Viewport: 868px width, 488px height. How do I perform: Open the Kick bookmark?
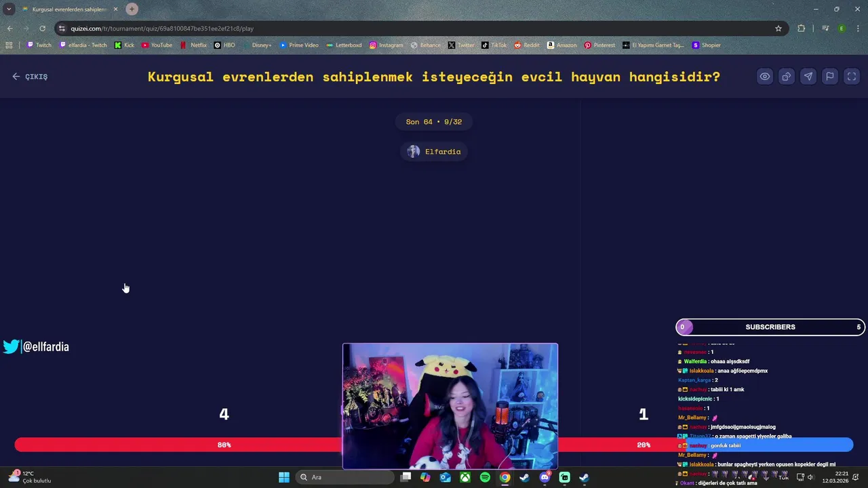(124, 45)
